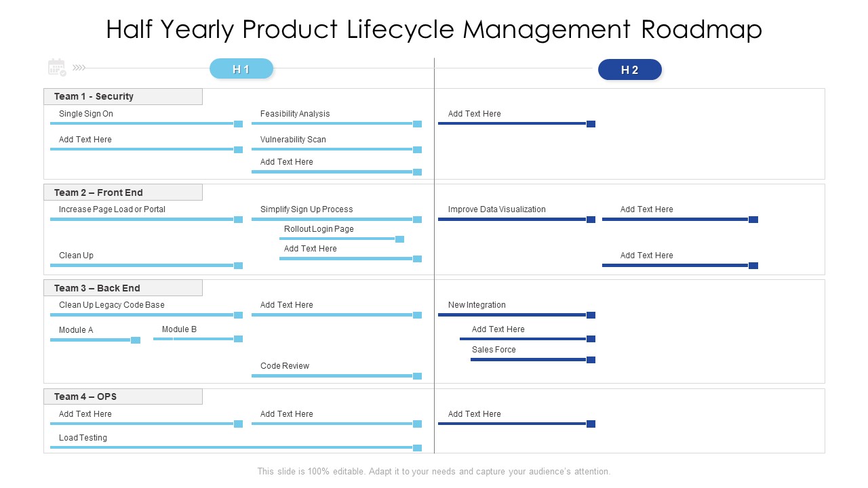Click the Feasibility Analysis bar end marker
The image size is (868, 488).
coord(418,124)
